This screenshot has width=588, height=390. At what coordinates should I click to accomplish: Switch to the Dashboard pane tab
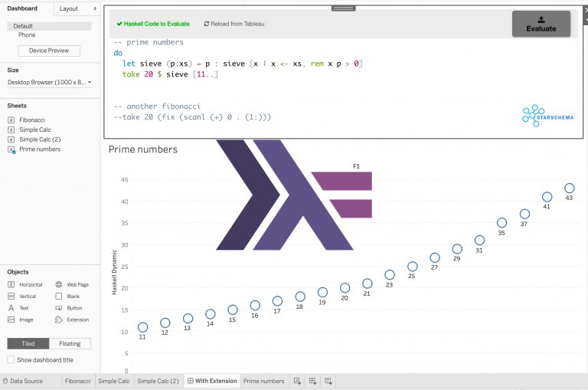tap(22, 8)
